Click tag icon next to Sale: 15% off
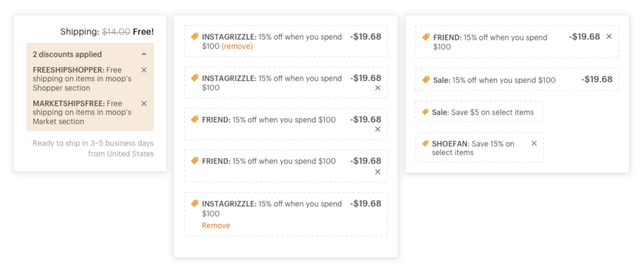Image resolution: width=644 pixels, height=273 pixels. [426, 80]
